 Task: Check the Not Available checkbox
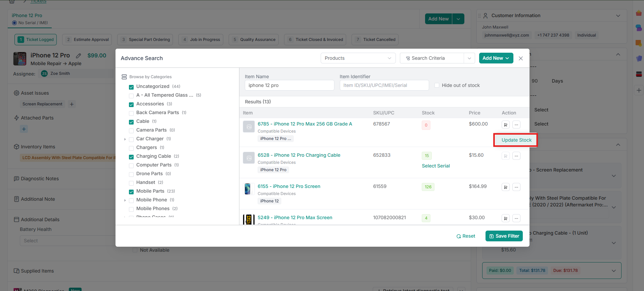click(135, 250)
